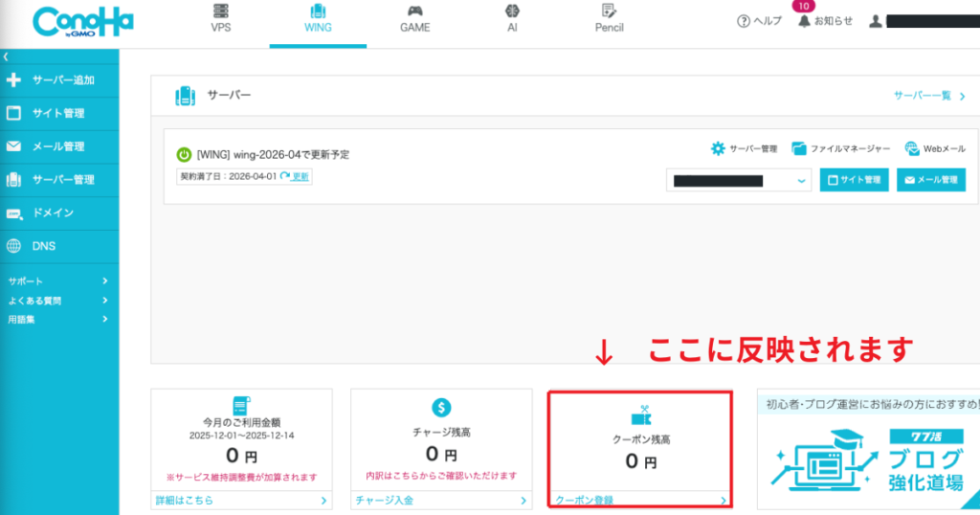Switch to the VPS tab

(221, 19)
